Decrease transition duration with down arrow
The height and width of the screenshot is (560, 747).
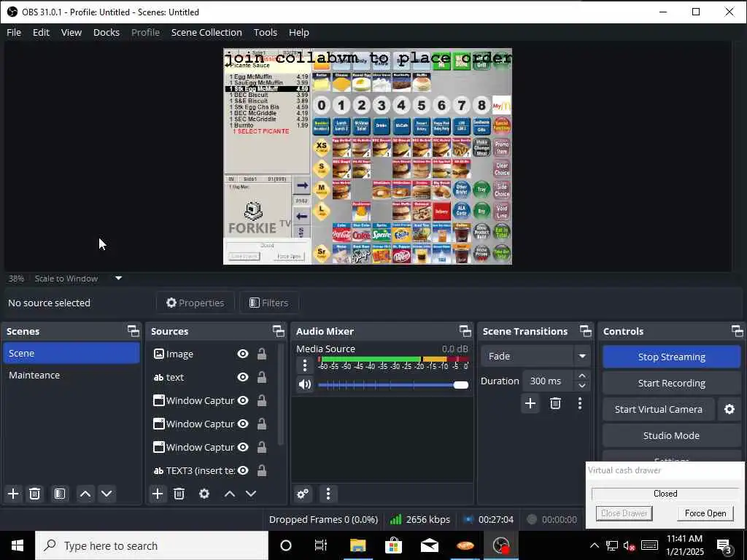(x=582, y=386)
